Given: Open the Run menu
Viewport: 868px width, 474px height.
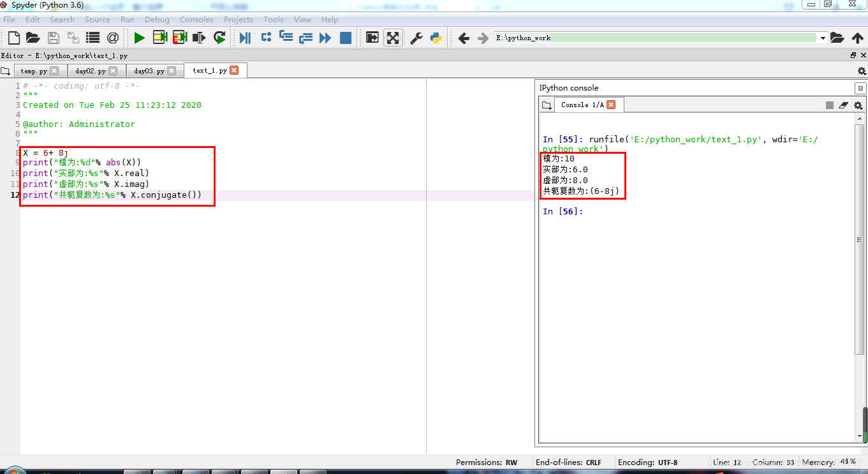Looking at the screenshot, I should point(128,20).
